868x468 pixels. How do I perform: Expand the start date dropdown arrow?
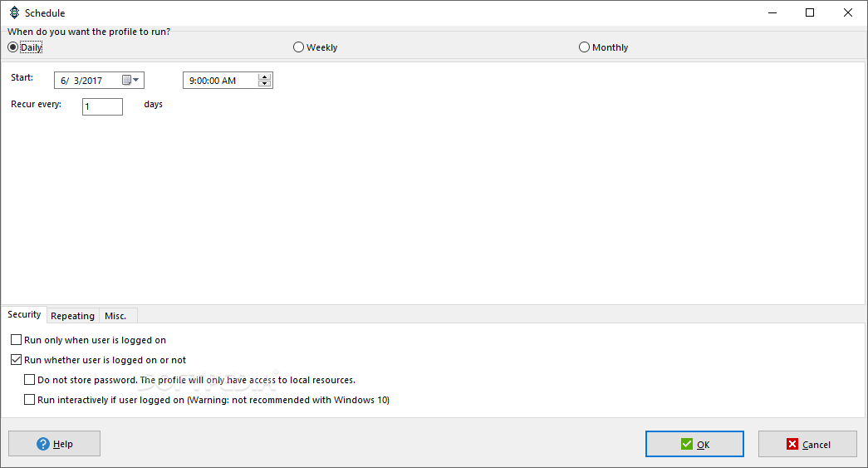pos(136,81)
